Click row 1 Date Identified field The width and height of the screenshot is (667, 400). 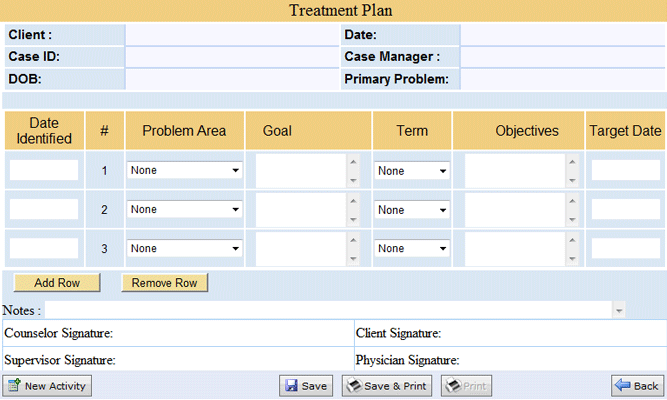click(x=44, y=170)
